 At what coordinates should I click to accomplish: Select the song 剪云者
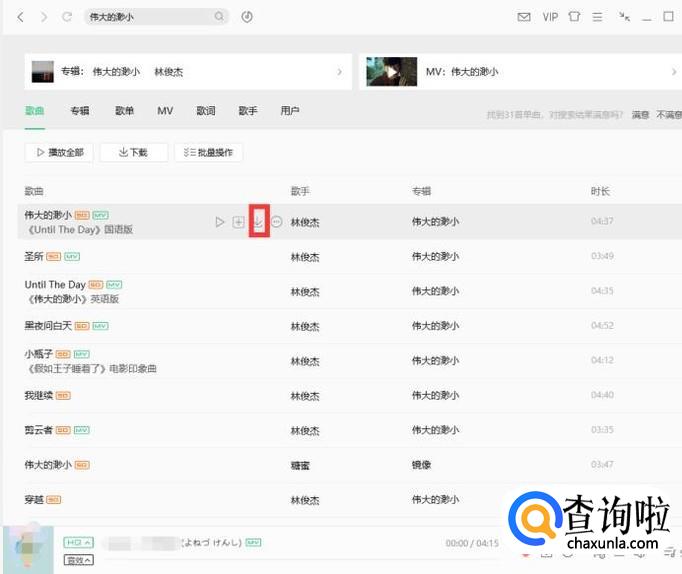click(39, 430)
